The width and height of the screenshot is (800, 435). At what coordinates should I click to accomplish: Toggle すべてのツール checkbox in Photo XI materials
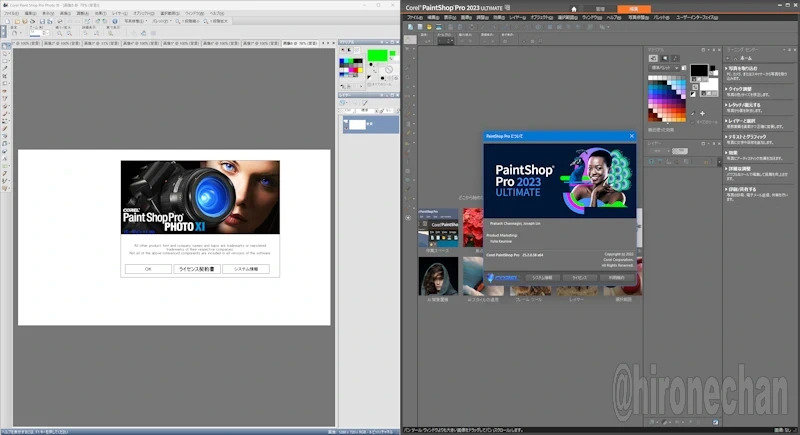point(369,84)
